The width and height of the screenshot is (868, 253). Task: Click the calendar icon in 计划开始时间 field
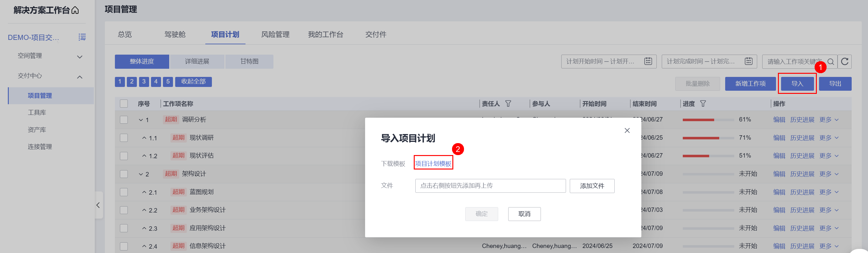pos(648,61)
